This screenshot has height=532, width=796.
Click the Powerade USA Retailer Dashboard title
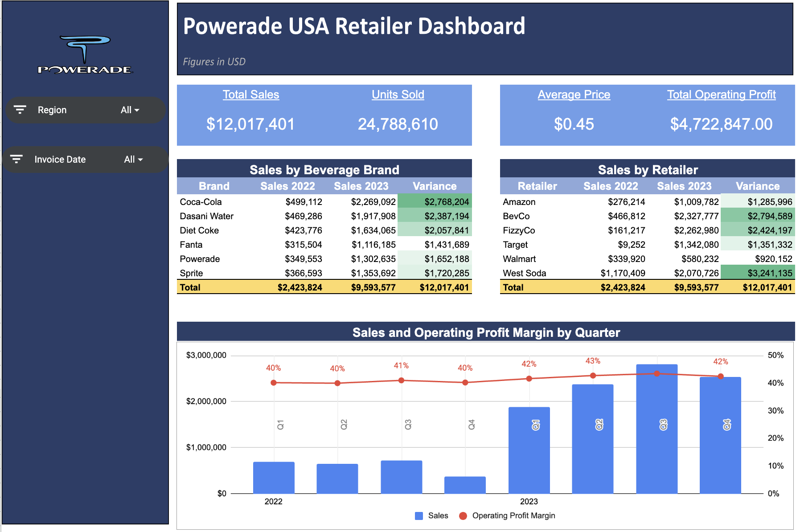(354, 26)
